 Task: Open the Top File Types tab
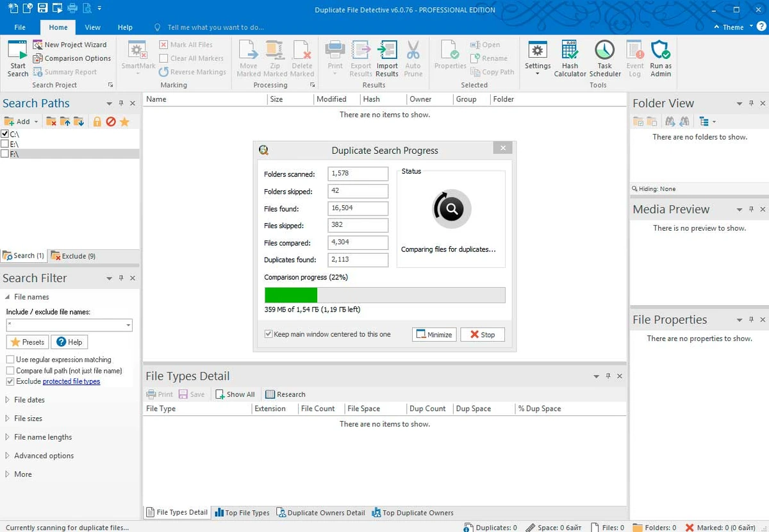point(242,513)
